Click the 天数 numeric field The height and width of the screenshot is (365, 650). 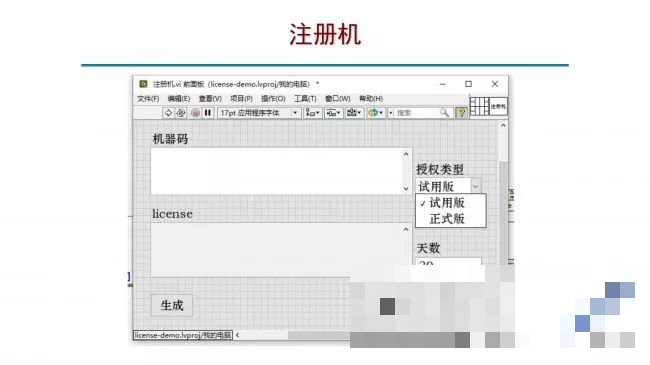coord(449,261)
